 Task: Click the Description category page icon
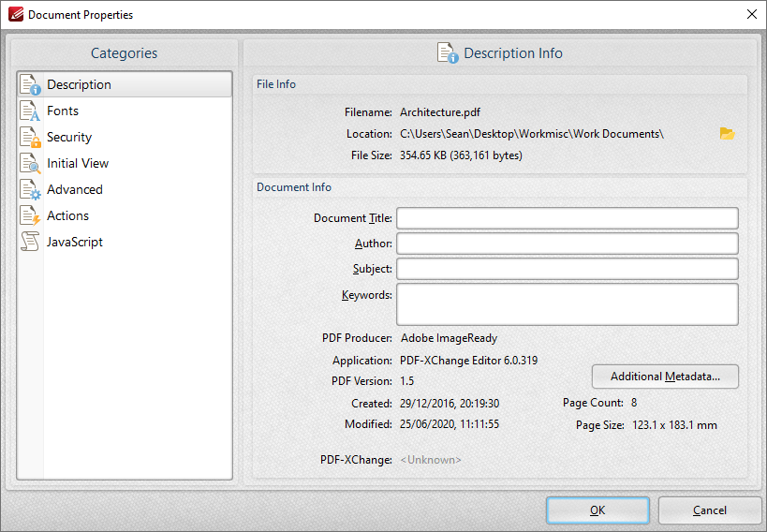pos(30,84)
